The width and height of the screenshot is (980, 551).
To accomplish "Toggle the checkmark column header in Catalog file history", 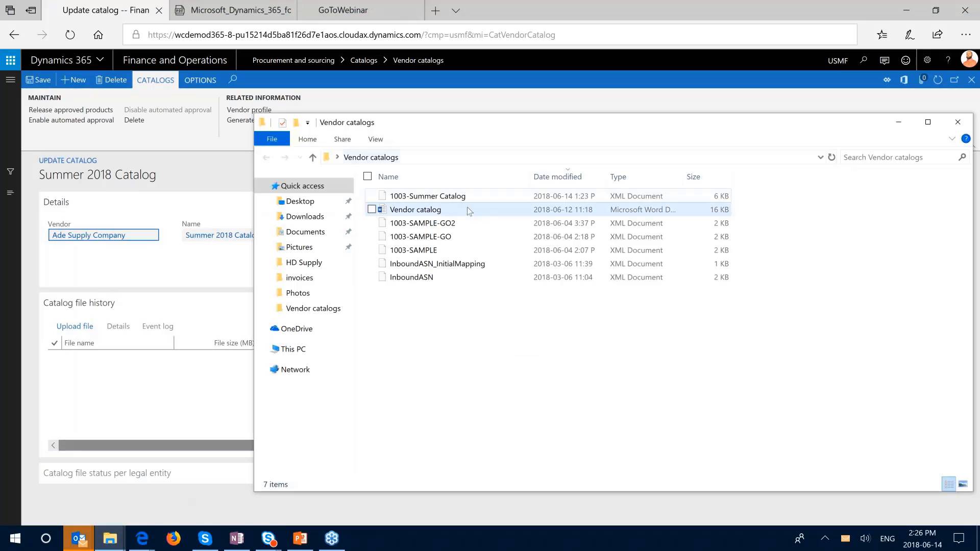I will [x=54, y=342].
